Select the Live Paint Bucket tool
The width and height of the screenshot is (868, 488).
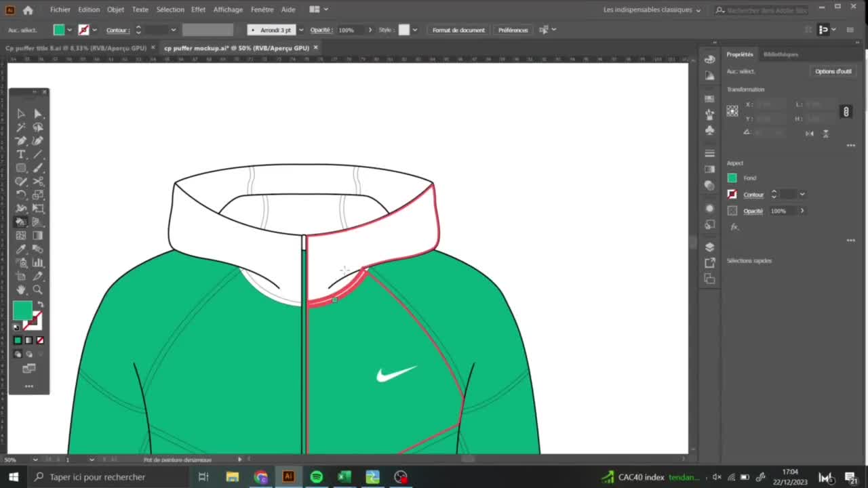[21, 222]
